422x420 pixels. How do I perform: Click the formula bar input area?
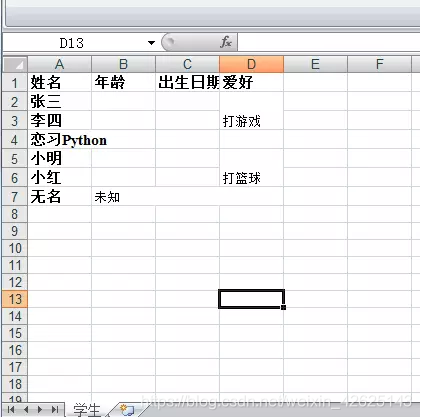click(329, 43)
